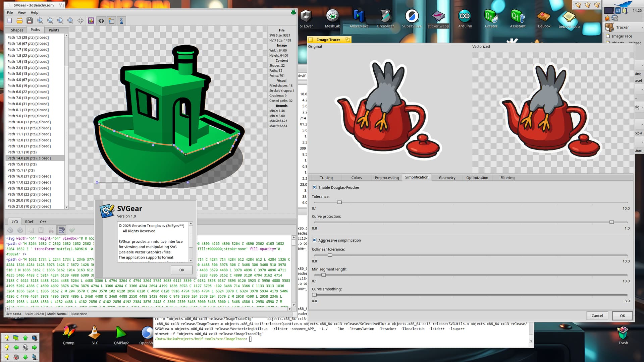Open the image tracer toolbar icon
644x362 pixels.
91,21
